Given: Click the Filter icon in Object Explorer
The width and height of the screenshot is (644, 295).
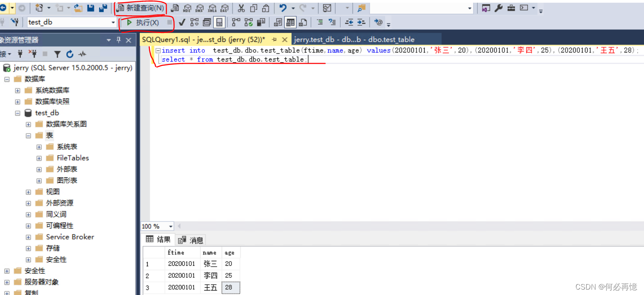Looking at the screenshot, I should click(x=58, y=54).
